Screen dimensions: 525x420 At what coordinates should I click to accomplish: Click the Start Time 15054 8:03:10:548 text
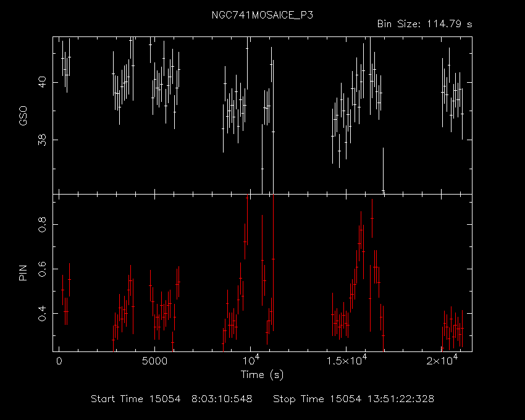172,399
